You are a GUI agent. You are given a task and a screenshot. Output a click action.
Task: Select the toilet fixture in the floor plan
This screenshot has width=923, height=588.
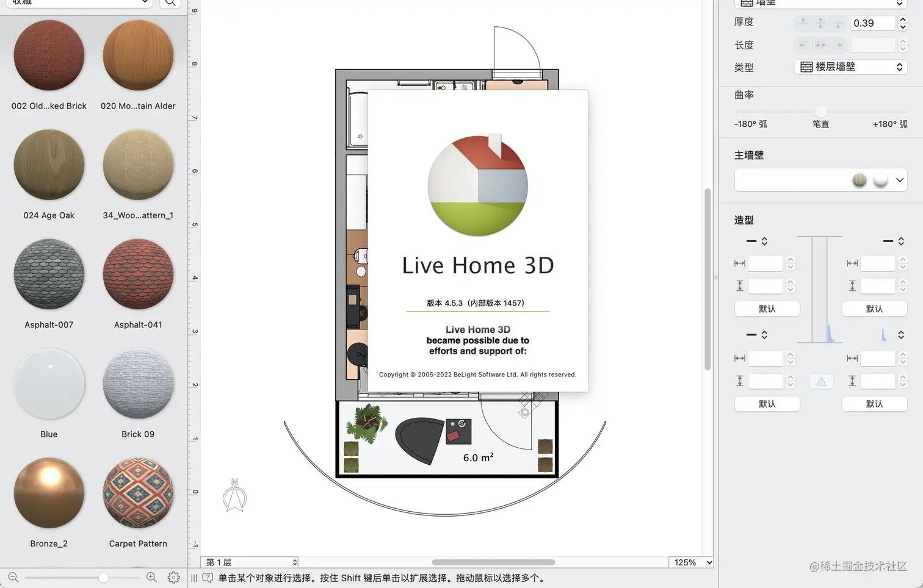361,255
